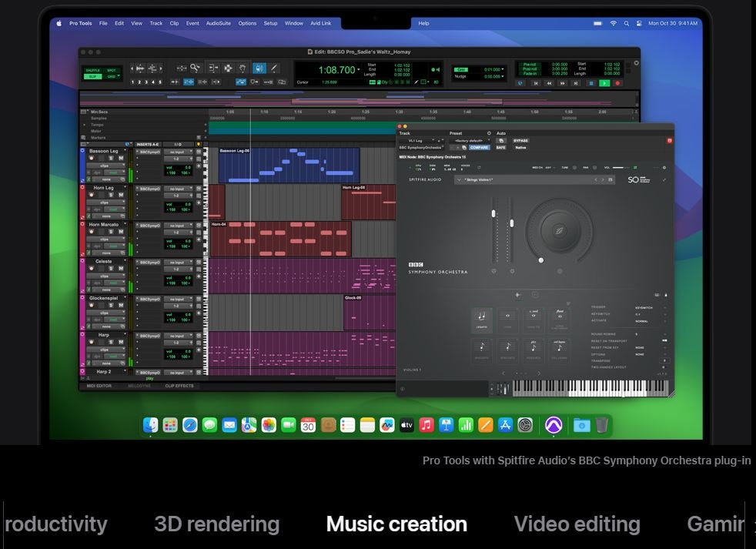The image size is (756, 549).
Task: Select the Zoomer magnifier tool
Action: pyautogui.click(x=195, y=69)
